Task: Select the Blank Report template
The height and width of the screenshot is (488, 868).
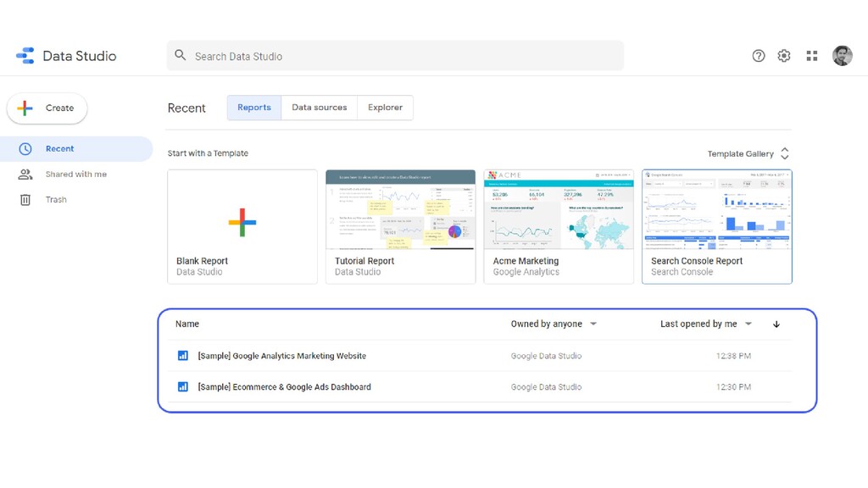Action: click(x=242, y=227)
